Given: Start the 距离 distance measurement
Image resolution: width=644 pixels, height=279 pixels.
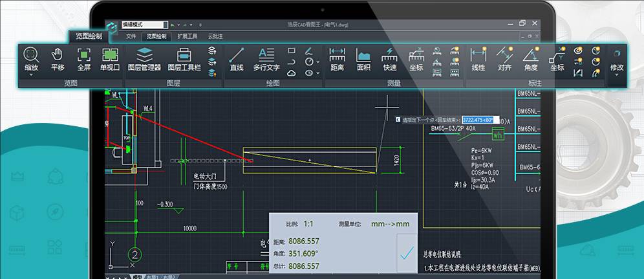Looking at the screenshot, I should pos(338,59).
